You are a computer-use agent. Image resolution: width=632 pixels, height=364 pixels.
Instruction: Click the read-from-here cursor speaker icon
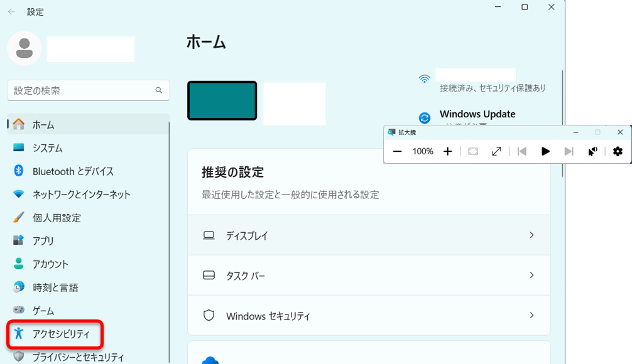pos(592,151)
